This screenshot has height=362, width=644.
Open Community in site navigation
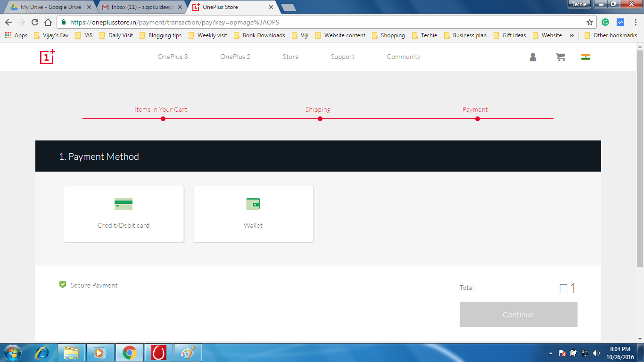pos(404,57)
